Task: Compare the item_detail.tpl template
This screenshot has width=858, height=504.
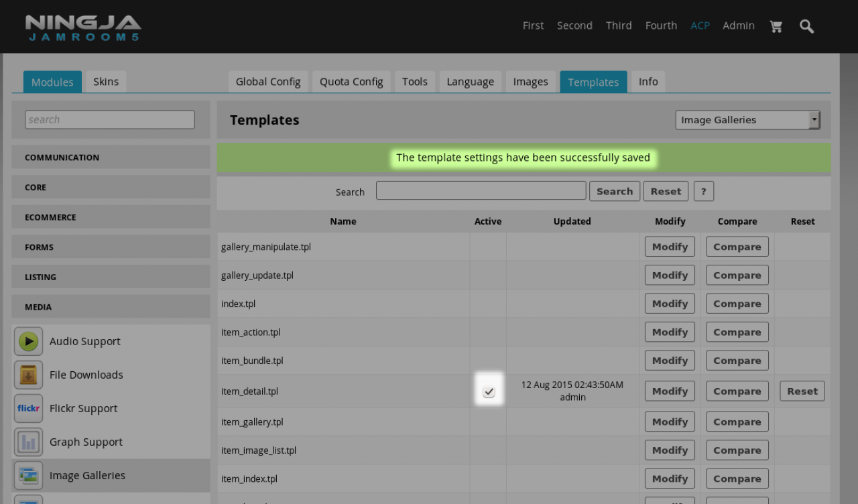Action: (x=737, y=391)
